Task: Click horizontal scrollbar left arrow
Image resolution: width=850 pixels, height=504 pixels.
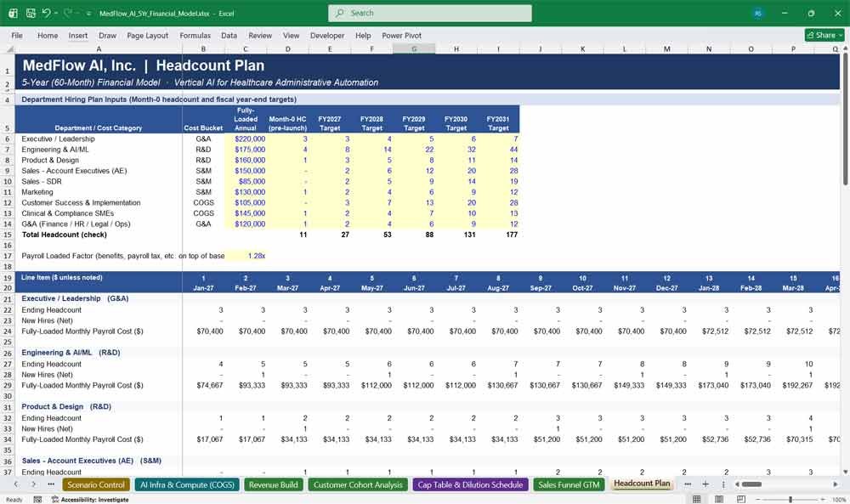Action: 737,484
